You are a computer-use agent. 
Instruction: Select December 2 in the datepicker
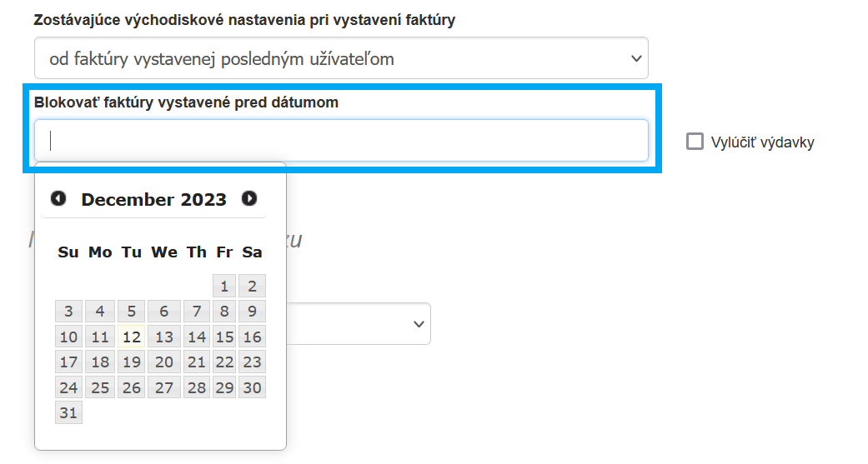coord(252,287)
